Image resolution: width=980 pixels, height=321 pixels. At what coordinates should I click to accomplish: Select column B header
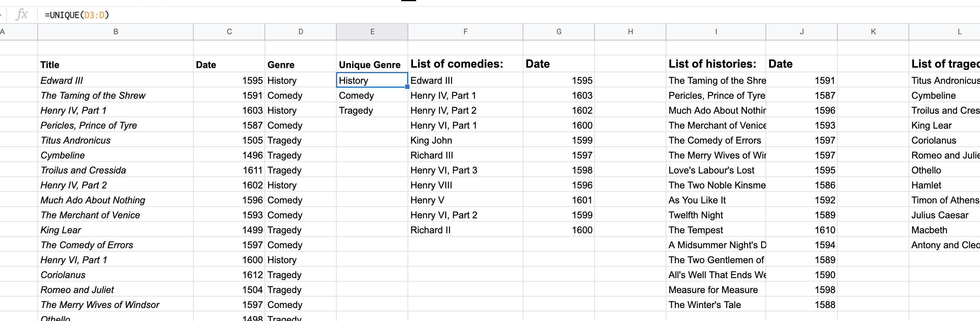click(116, 32)
